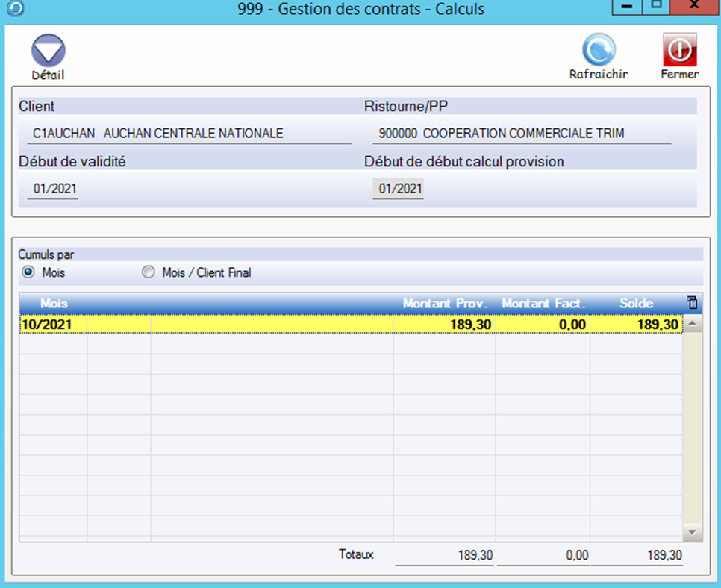Click the 189,30 Montant Prov. cell

pos(444,325)
